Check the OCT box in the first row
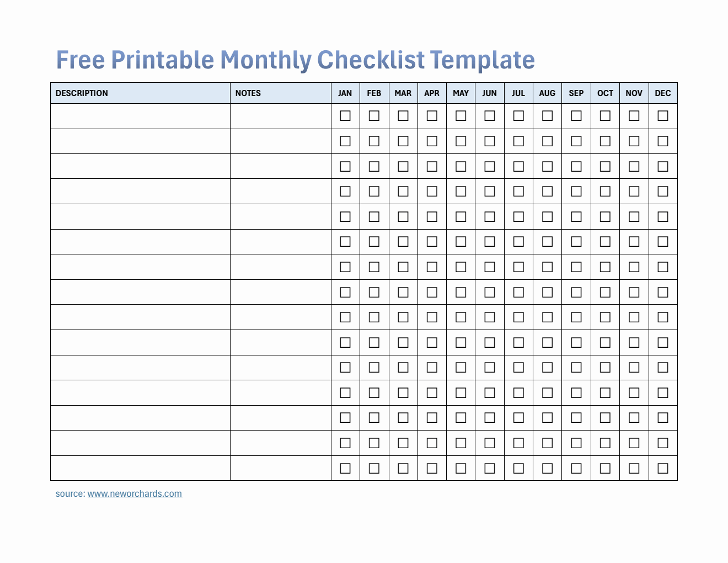This screenshot has height=563, width=728. [605, 116]
